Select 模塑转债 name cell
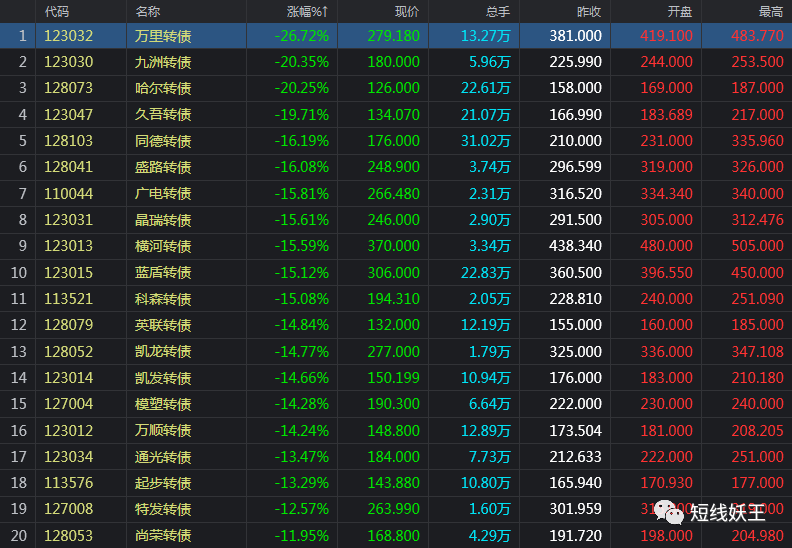This screenshot has height=548, width=792. click(x=163, y=404)
